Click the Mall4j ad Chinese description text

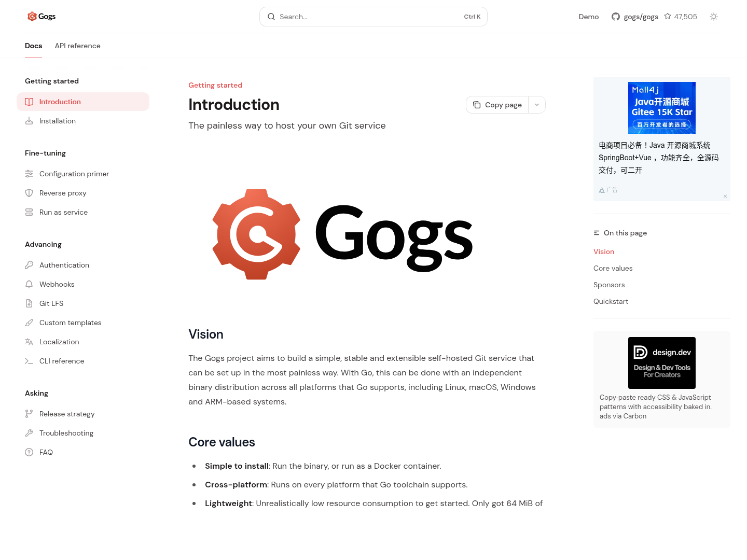tap(659, 158)
